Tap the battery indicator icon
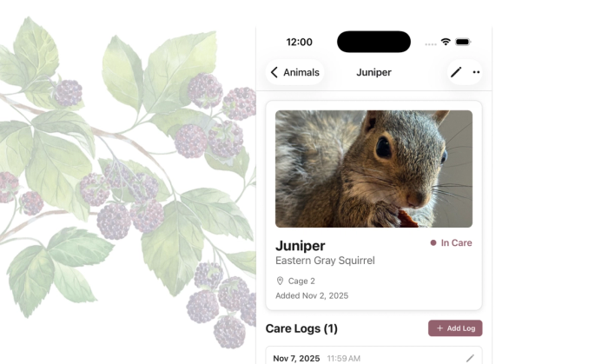This screenshot has width=608, height=364. point(463,42)
